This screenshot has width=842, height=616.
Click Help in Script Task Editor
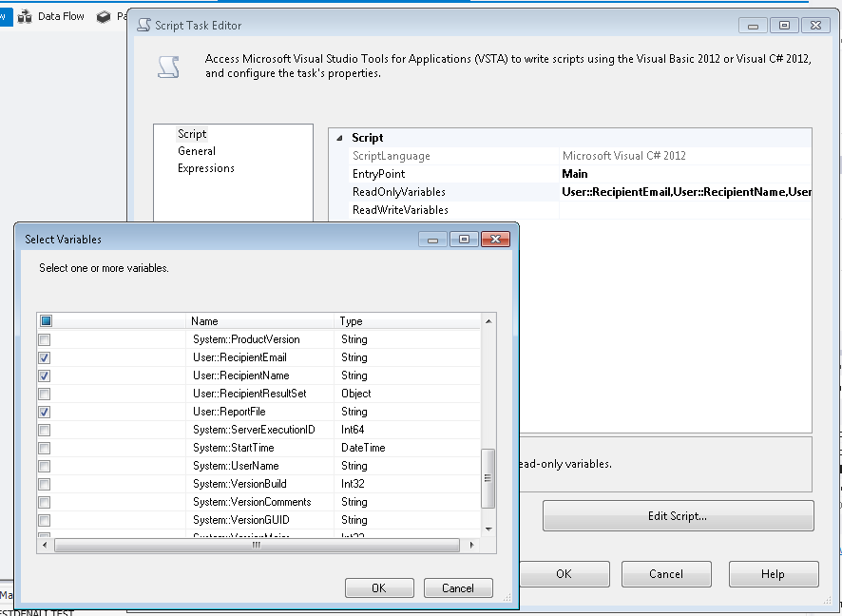pos(774,574)
